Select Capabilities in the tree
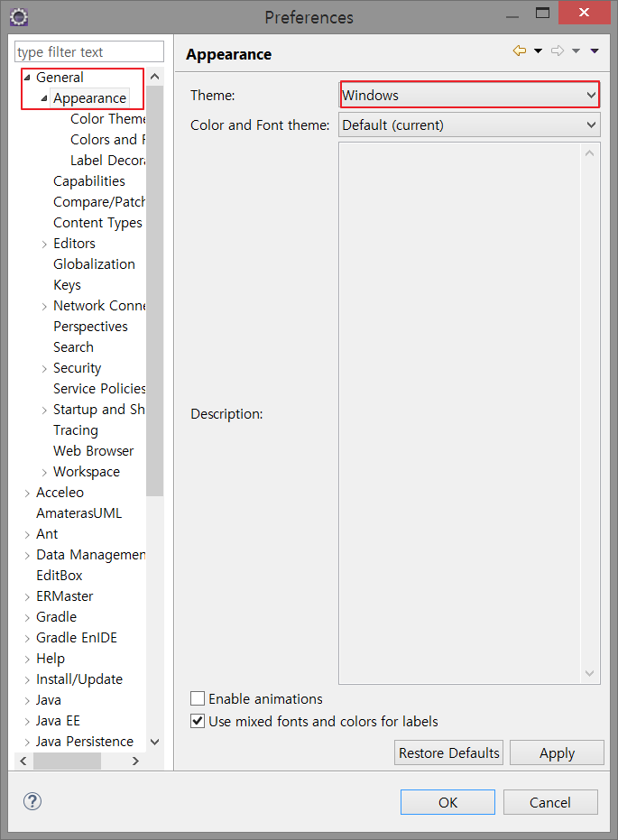Screen dimensions: 618x840 (89, 181)
